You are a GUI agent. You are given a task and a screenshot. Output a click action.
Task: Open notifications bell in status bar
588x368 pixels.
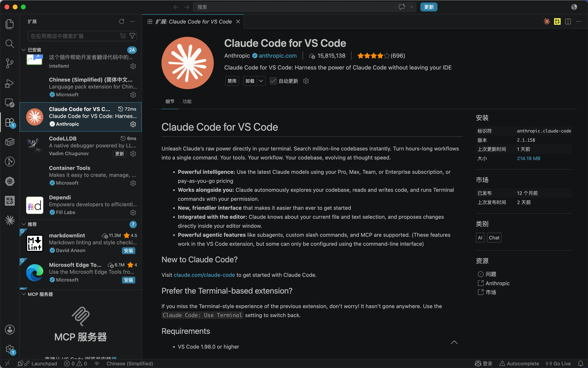(580, 363)
